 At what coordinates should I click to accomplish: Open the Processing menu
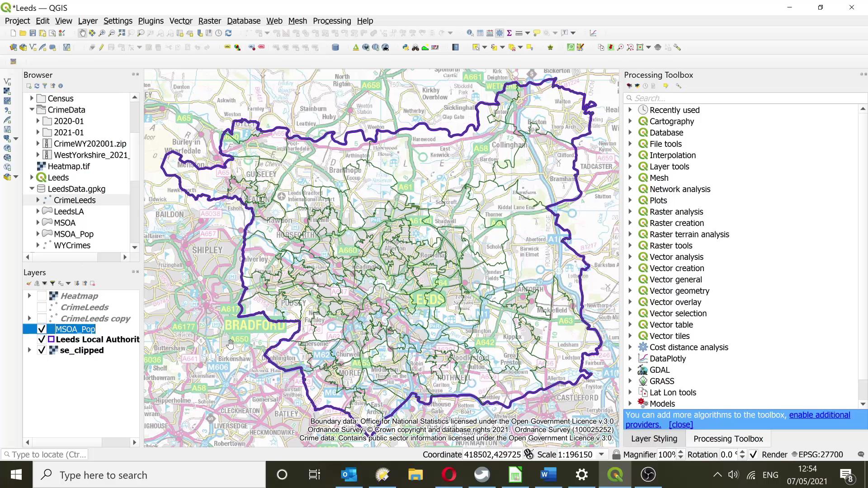(x=331, y=21)
